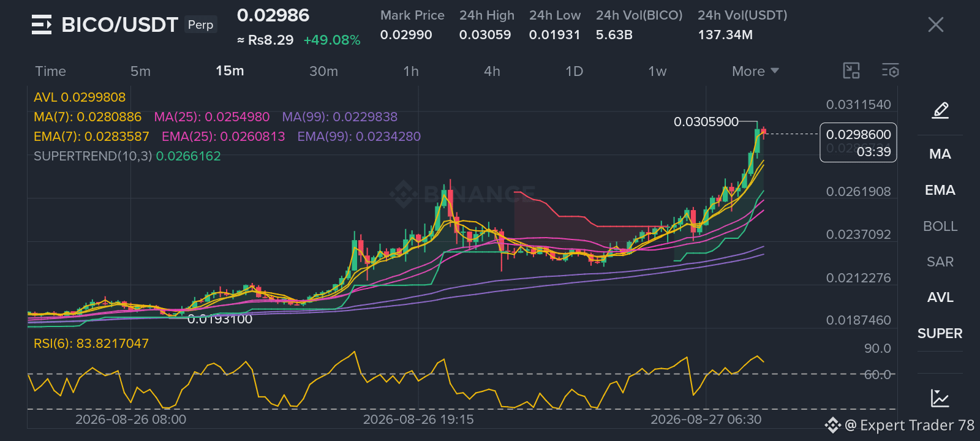Click the RSI(6) indicator label
The width and height of the screenshot is (980, 441).
tap(91, 344)
